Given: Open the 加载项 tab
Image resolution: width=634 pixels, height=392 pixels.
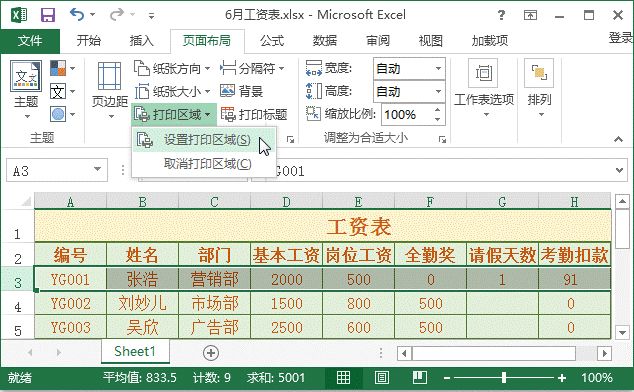Looking at the screenshot, I should (490, 40).
